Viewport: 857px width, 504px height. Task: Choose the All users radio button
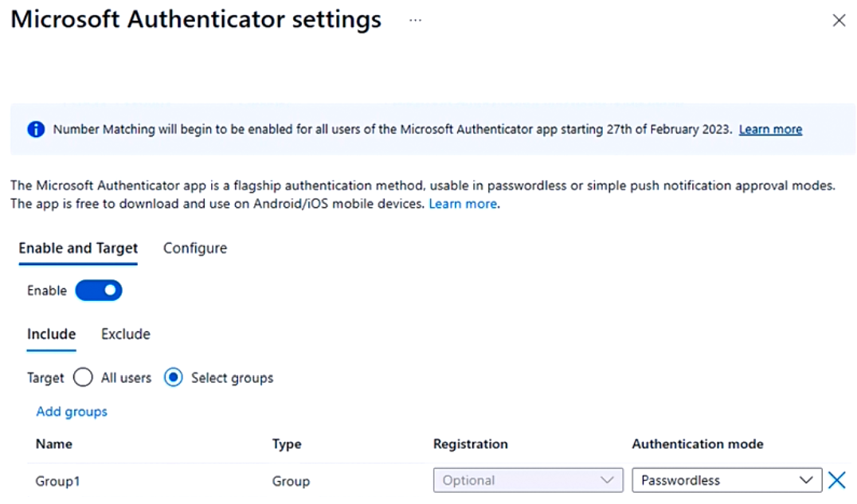coord(83,377)
